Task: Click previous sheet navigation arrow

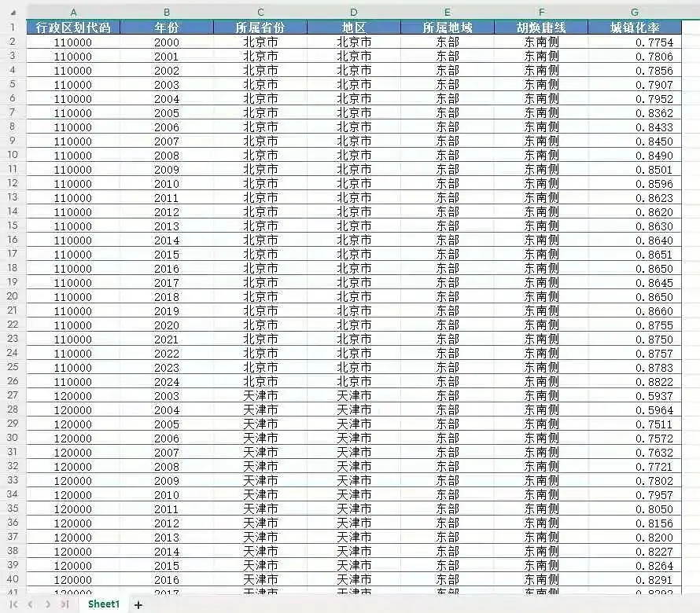Action: click(x=31, y=604)
